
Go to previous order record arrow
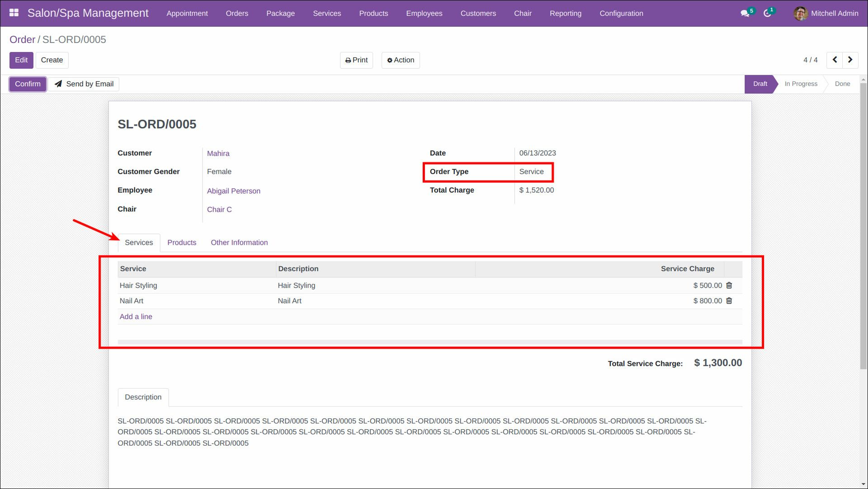[x=835, y=60]
